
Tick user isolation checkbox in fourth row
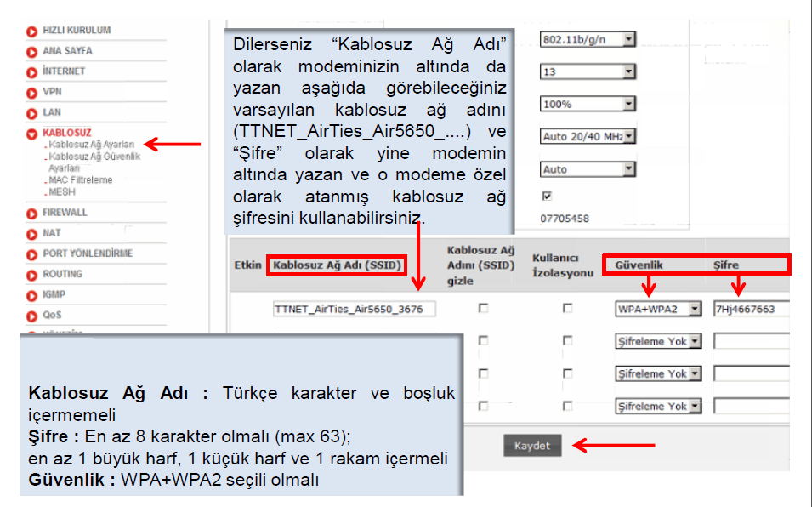[568, 406]
